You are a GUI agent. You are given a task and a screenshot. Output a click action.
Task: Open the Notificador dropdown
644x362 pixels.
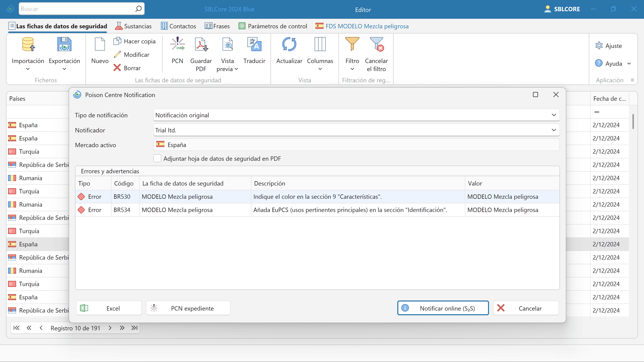[x=554, y=130]
